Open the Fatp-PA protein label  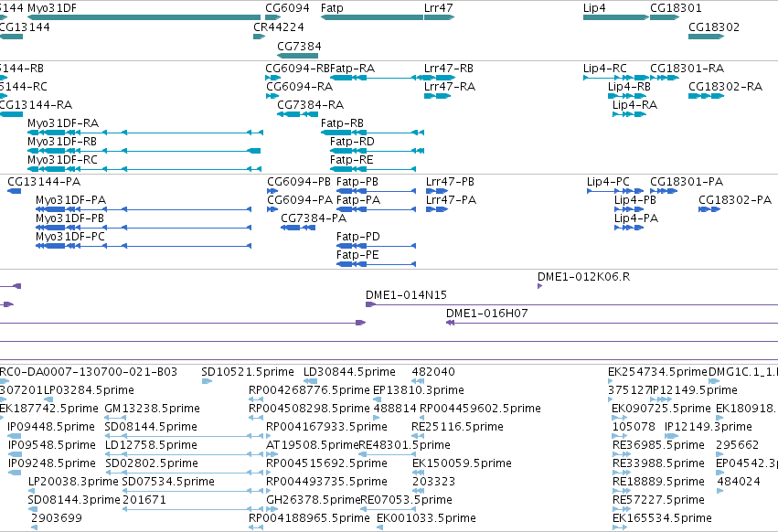[358, 200]
